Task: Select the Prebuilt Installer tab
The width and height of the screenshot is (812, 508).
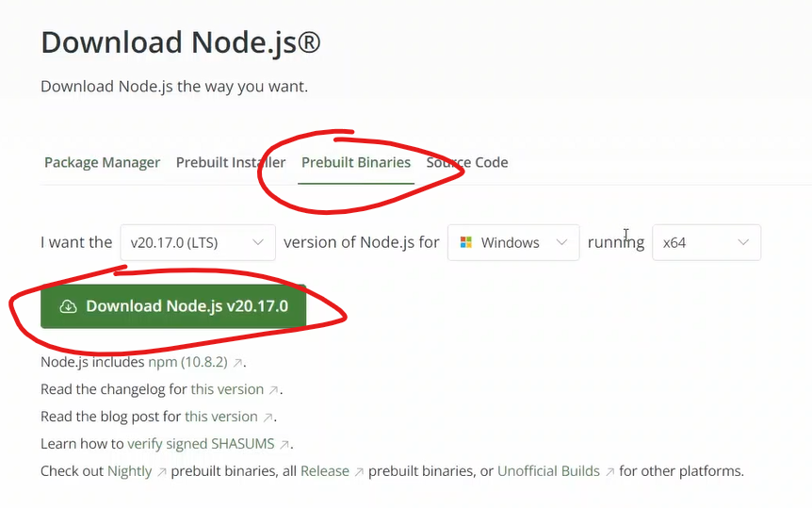Action: coord(231,162)
